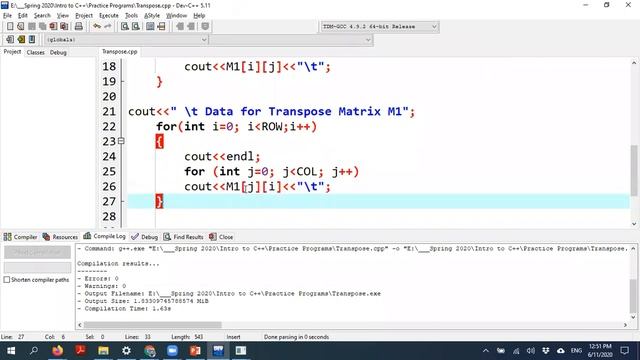Click the Go to line icon
Screen dimensions: 640x360
pos(161,27)
